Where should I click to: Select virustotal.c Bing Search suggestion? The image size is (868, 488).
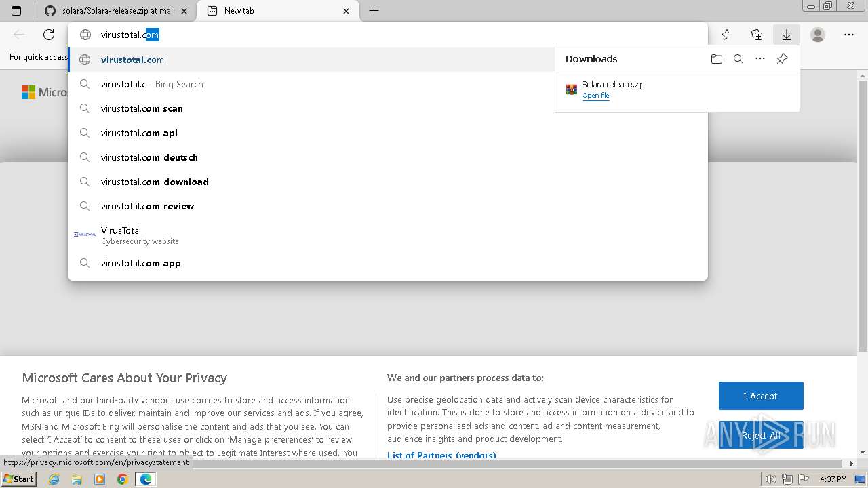pos(312,84)
